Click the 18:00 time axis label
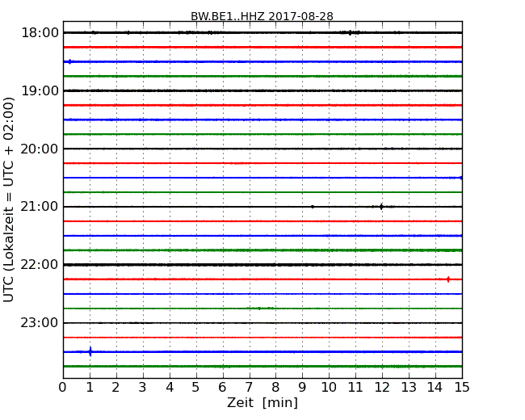Screen dimensions: 525x420 click(40, 33)
